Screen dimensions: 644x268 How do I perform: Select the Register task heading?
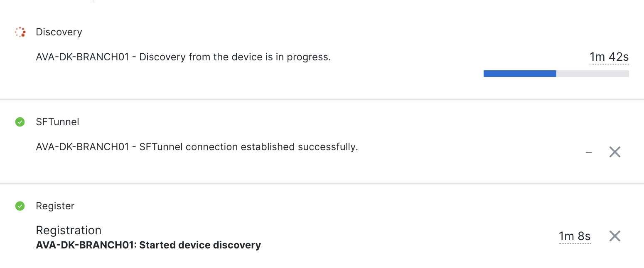click(x=55, y=206)
